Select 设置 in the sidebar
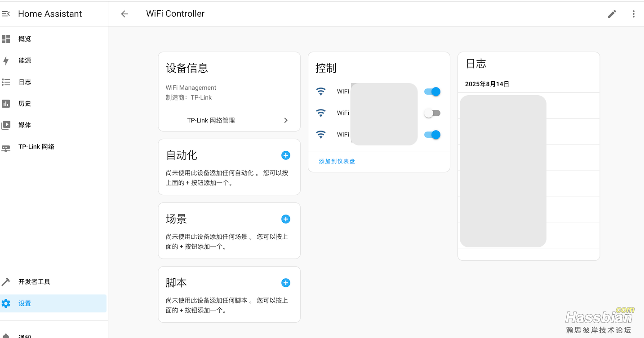The image size is (644, 338). [x=53, y=303]
